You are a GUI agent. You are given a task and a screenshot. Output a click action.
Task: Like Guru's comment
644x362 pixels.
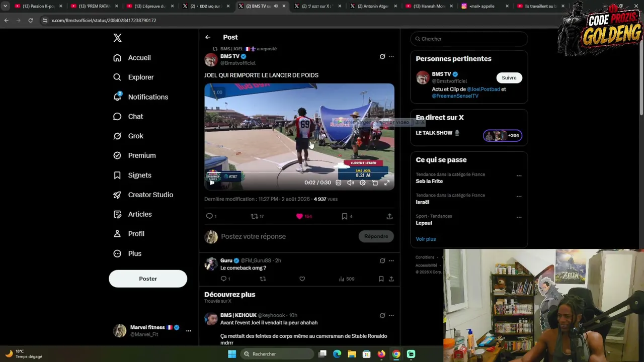click(x=302, y=279)
